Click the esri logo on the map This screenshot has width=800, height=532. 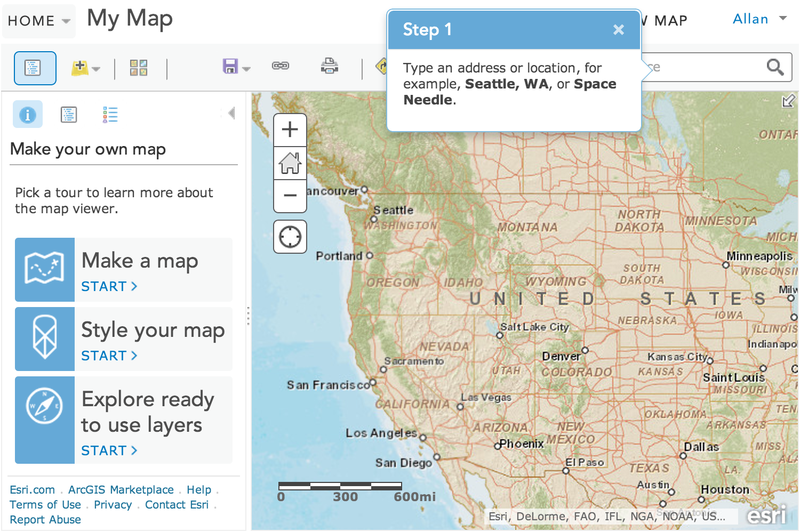(766, 515)
